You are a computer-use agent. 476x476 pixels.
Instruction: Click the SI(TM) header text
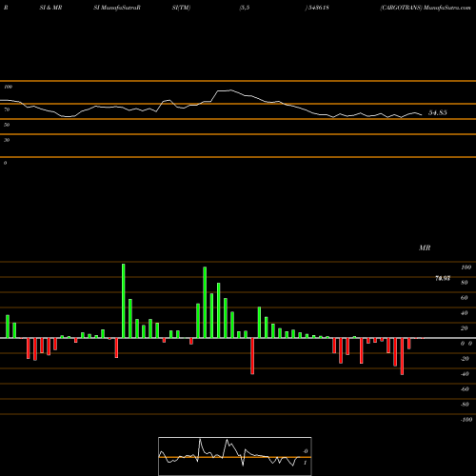click(181, 8)
